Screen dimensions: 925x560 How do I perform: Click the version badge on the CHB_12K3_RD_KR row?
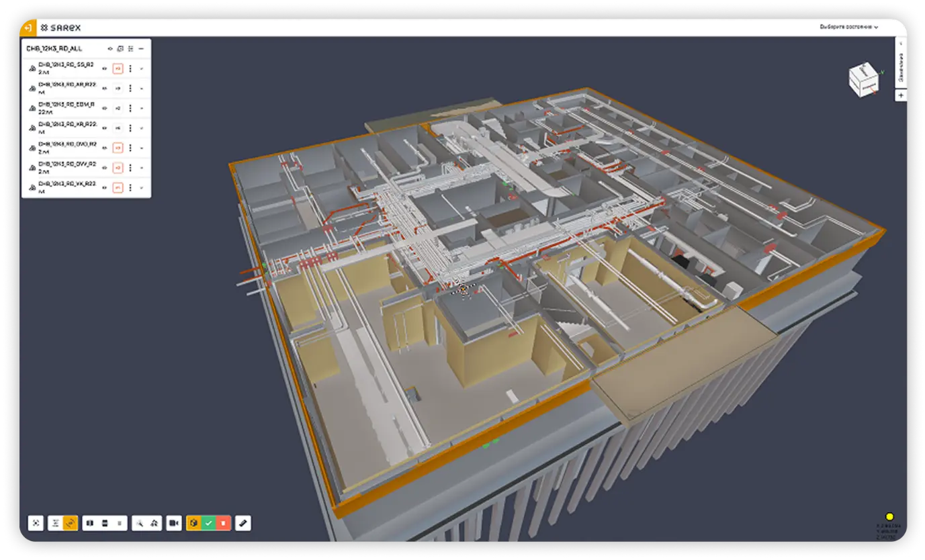(118, 128)
